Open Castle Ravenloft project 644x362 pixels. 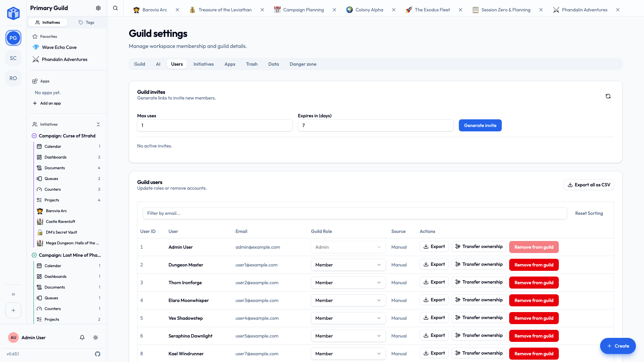pyautogui.click(x=61, y=222)
